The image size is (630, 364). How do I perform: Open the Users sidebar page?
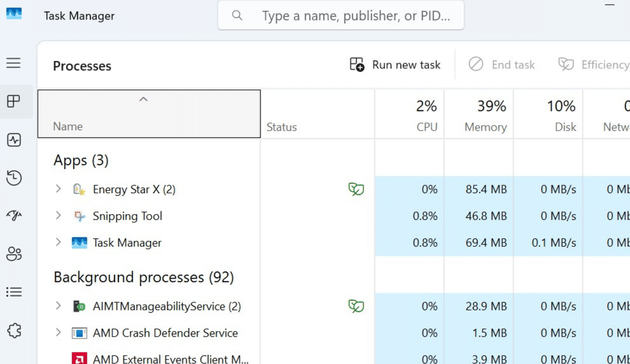pyautogui.click(x=14, y=254)
